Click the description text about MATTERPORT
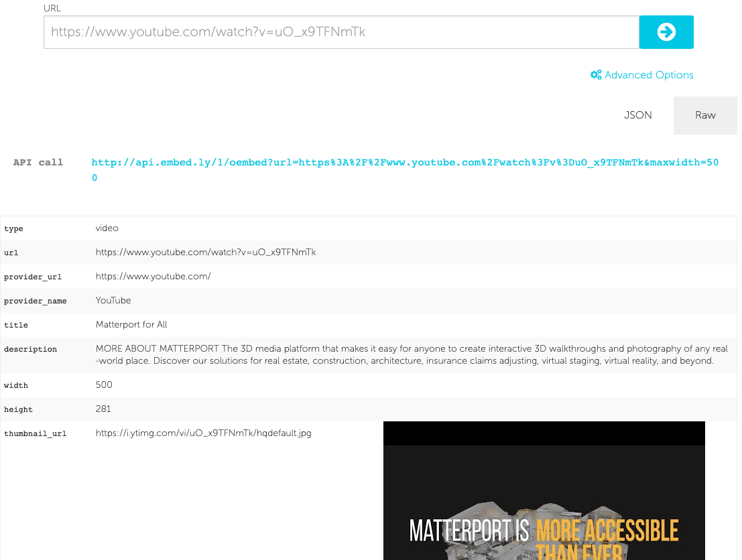The width and height of the screenshot is (742, 560). [x=412, y=355]
